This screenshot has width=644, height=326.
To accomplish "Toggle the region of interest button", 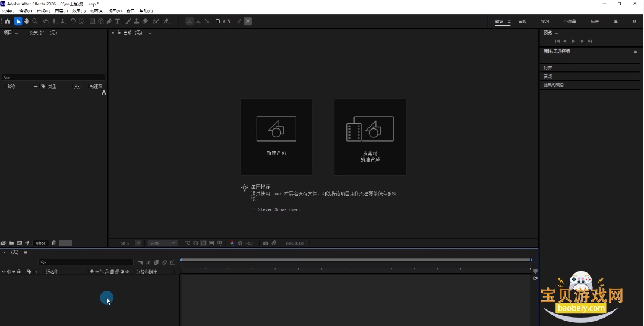I will click(211, 243).
